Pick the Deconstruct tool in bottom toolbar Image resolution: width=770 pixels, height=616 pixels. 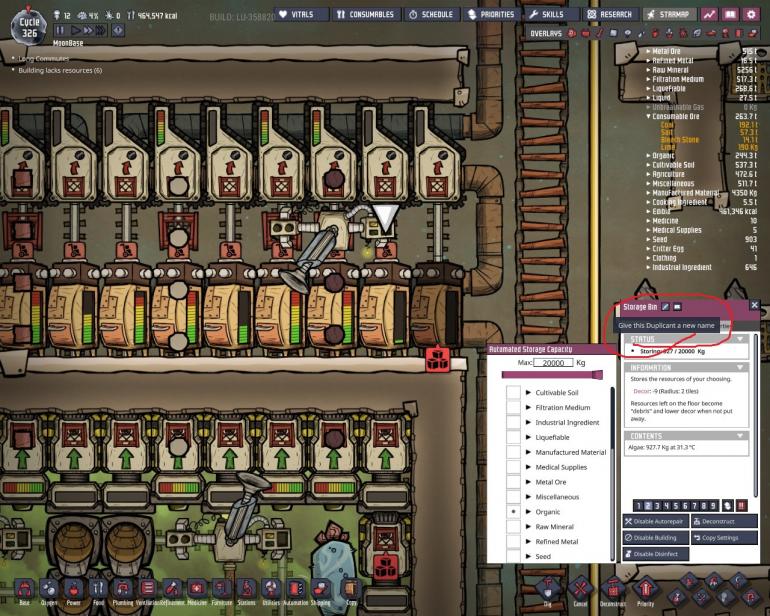tap(613, 590)
